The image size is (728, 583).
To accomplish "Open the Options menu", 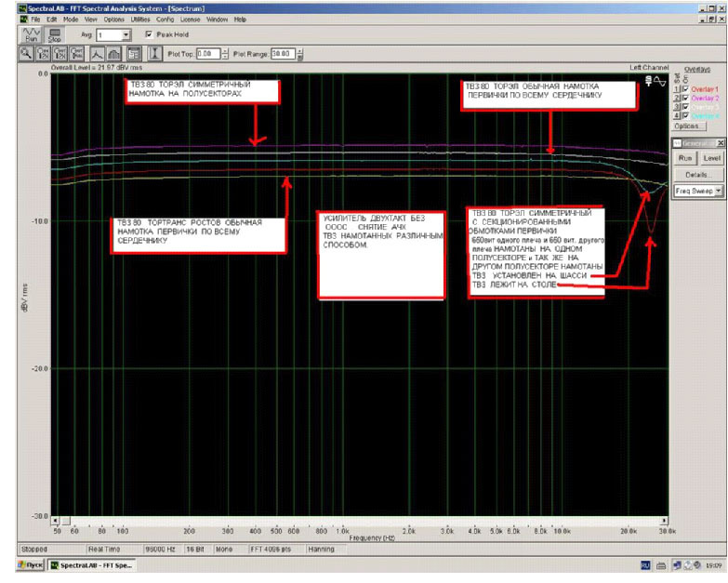I will pos(113,20).
